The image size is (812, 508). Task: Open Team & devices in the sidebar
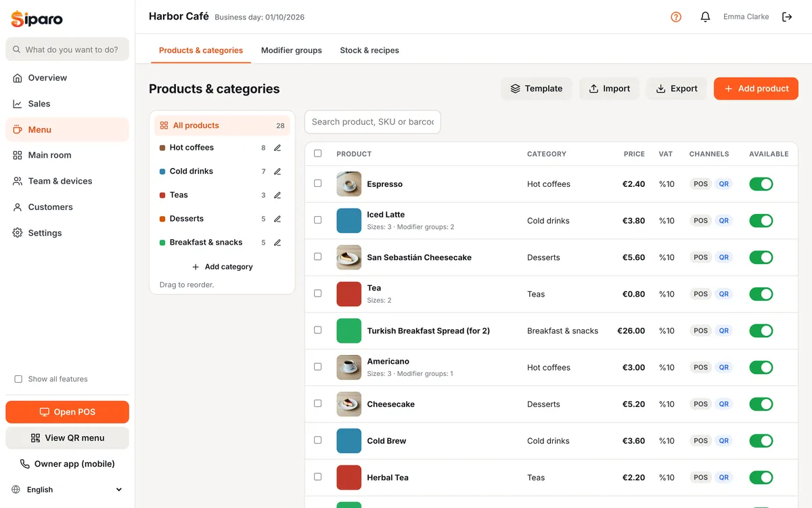67,181
